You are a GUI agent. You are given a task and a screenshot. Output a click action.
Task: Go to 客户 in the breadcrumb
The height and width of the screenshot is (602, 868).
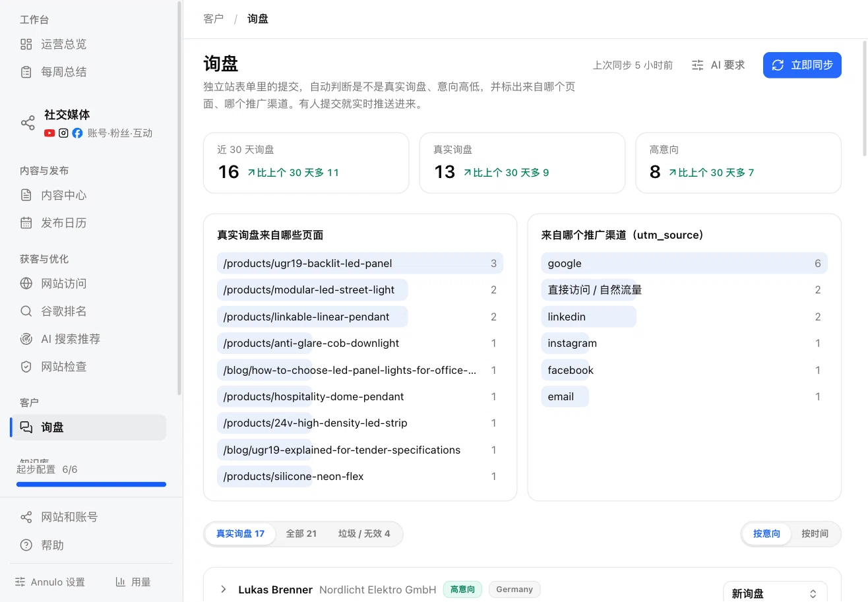coord(214,18)
